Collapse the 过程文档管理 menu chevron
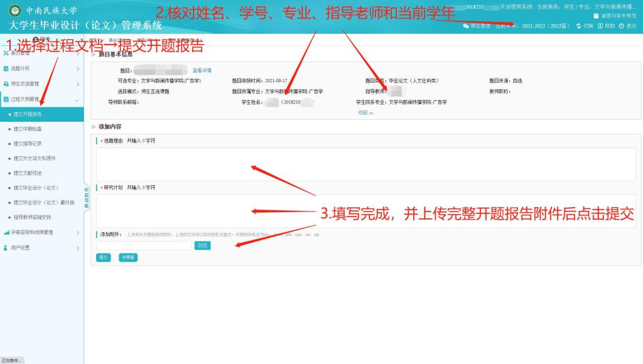The width and height of the screenshot is (643, 364). [x=77, y=99]
